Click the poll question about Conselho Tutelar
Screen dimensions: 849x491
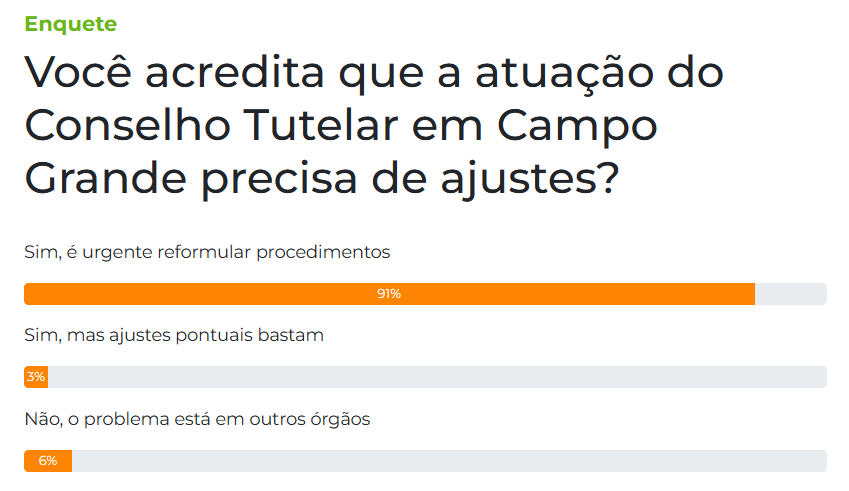click(374, 125)
